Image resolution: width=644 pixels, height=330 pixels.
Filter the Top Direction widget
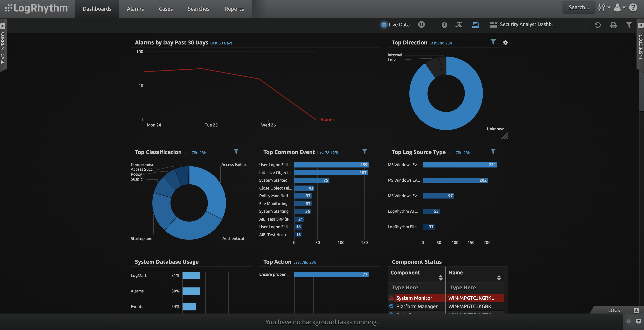click(x=493, y=42)
